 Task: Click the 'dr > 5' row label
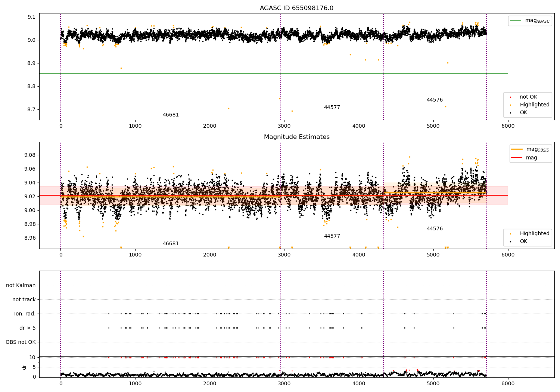pyautogui.click(x=28, y=328)
